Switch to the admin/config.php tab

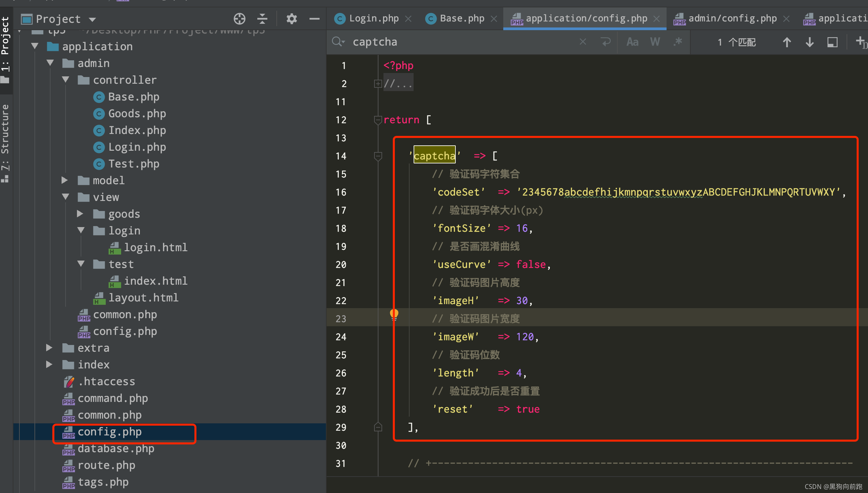tap(732, 18)
